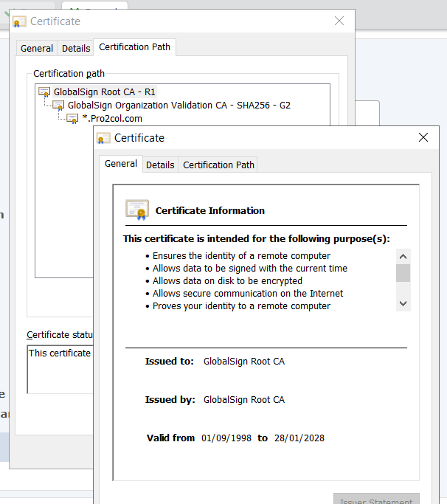This screenshot has width=447, height=504.
Task: Select GlobalSign Organization Validation CA - SHA256 - G2 node
Action: (x=179, y=106)
